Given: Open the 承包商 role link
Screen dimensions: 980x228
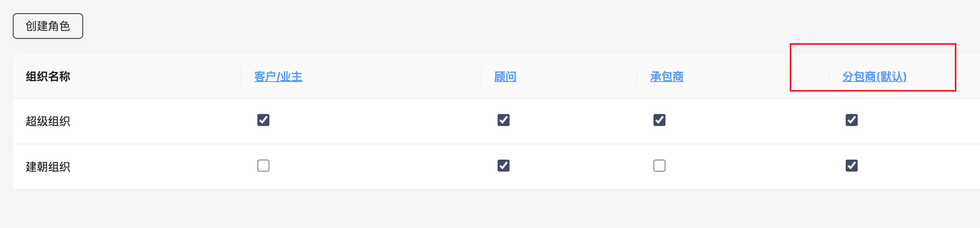Looking at the screenshot, I should (x=667, y=76).
